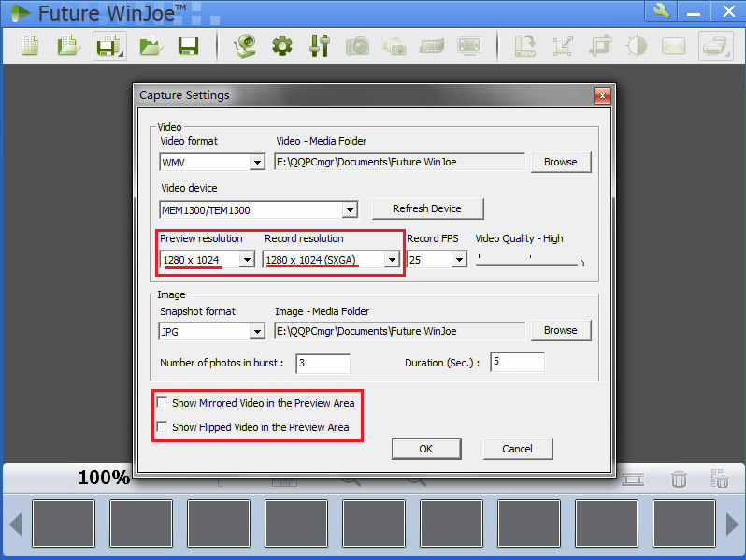This screenshot has width=746, height=560.
Task: Click the record video filmstrip icon
Action: coord(432,46)
